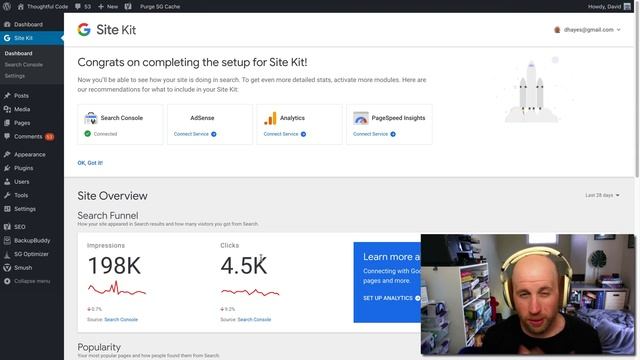The height and width of the screenshot is (360, 640).
Task: Open the Site Kit Settings submenu item
Action: click(15, 76)
